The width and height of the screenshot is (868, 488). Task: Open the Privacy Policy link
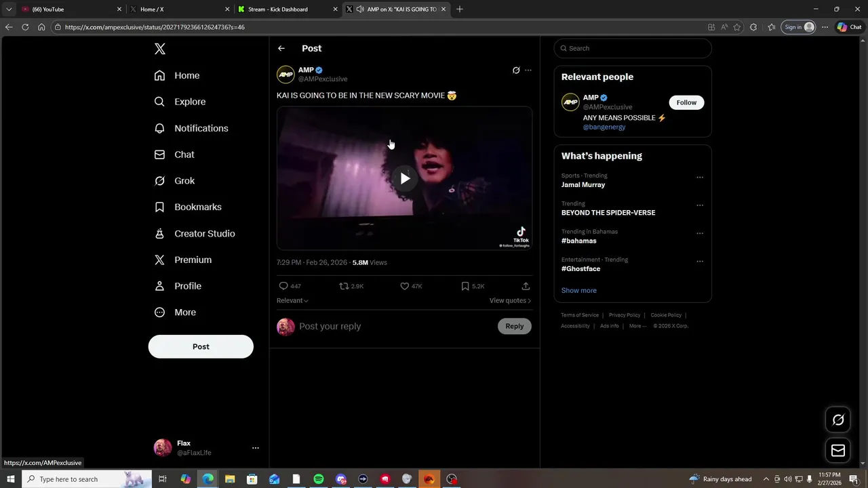[625, 315]
